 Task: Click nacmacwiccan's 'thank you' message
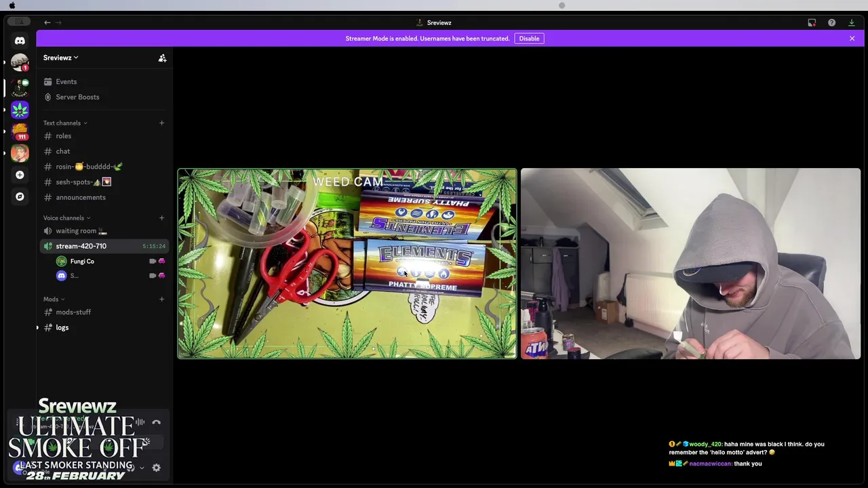tap(715, 464)
